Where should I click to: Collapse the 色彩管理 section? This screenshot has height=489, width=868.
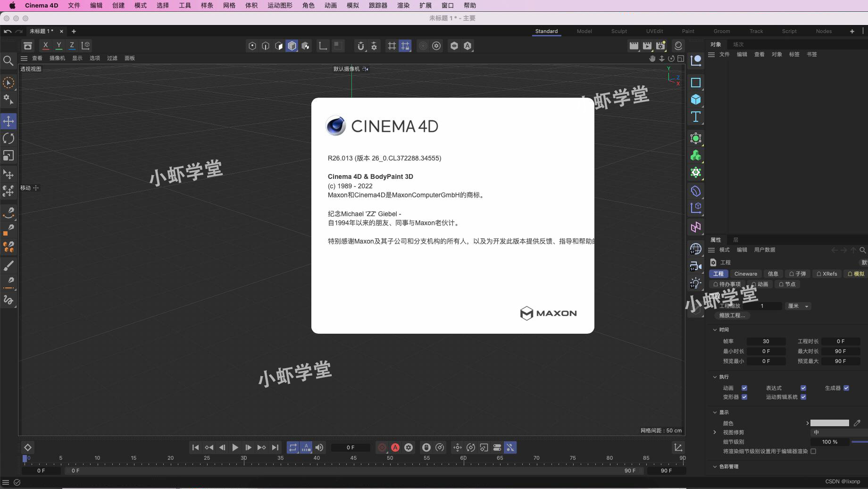715,466
